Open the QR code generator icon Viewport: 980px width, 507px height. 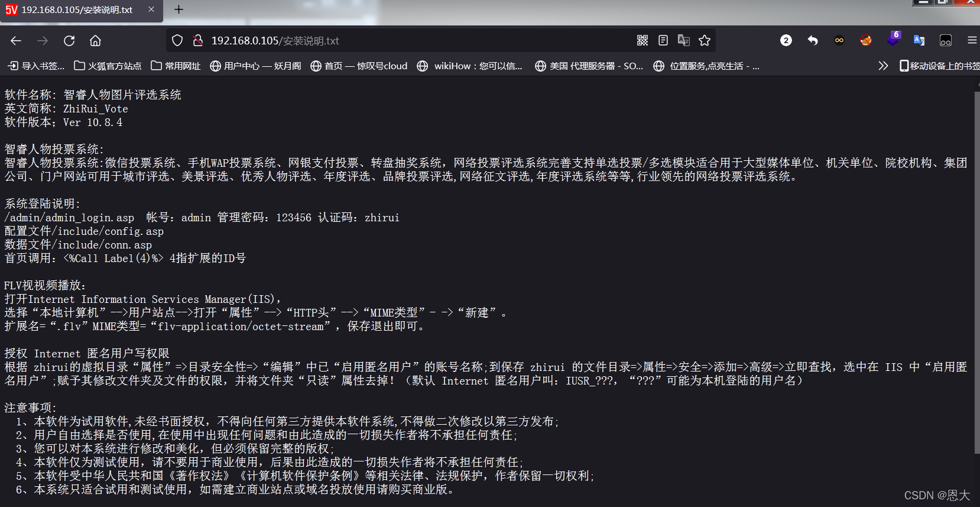coord(642,40)
